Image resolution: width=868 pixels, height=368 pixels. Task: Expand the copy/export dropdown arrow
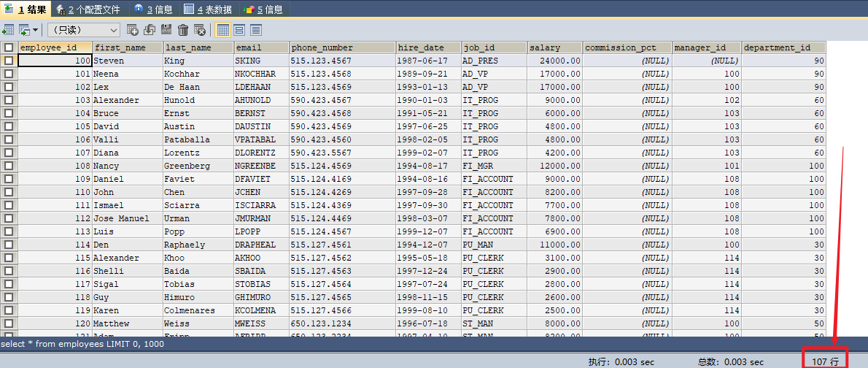(34, 30)
